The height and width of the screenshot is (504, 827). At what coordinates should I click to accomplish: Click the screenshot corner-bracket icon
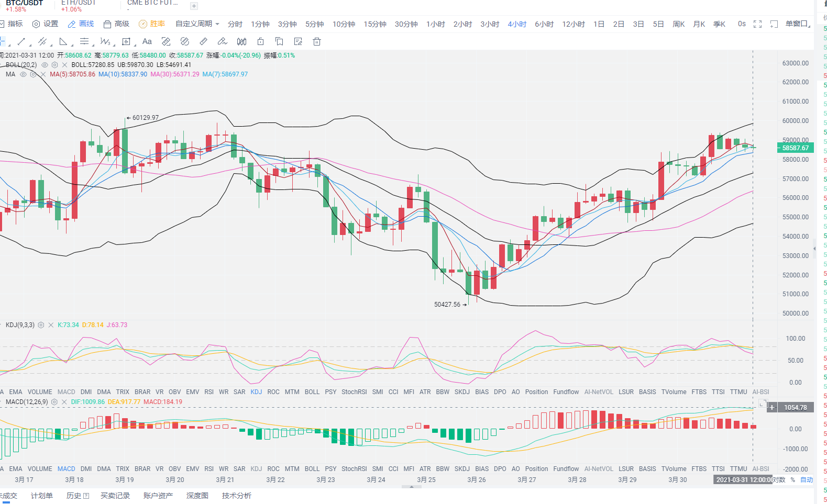(x=774, y=24)
